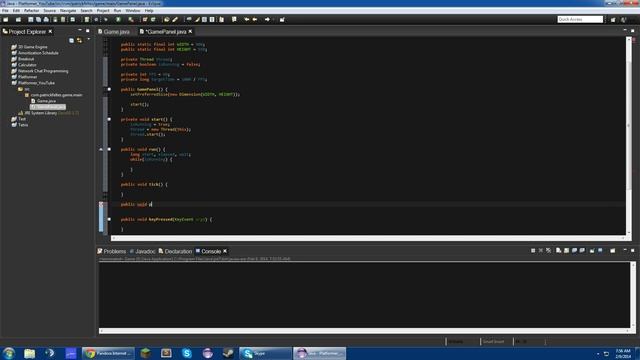640x360 pixels.
Task: Click the Debug bug toolbar icon
Action: 106,20
